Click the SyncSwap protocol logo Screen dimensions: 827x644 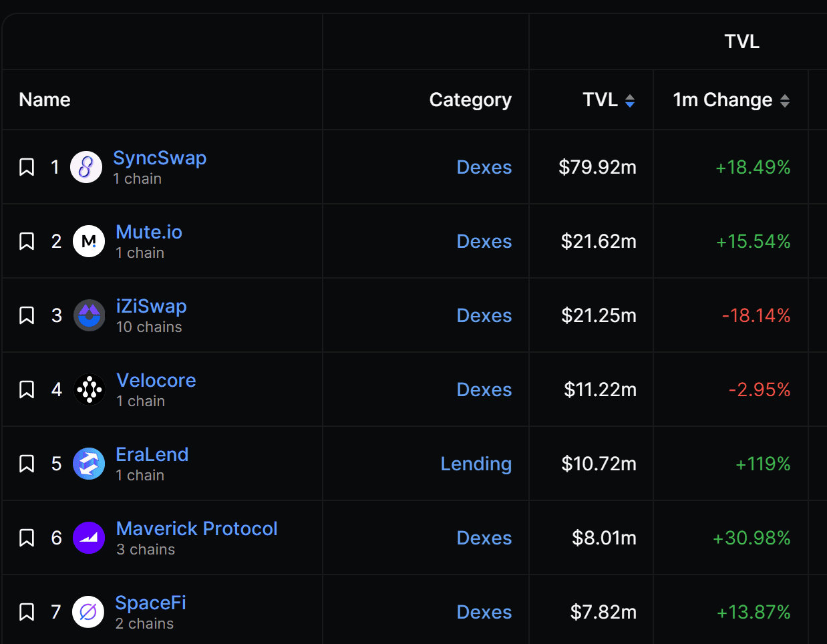pyautogui.click(x=86, y=167)
